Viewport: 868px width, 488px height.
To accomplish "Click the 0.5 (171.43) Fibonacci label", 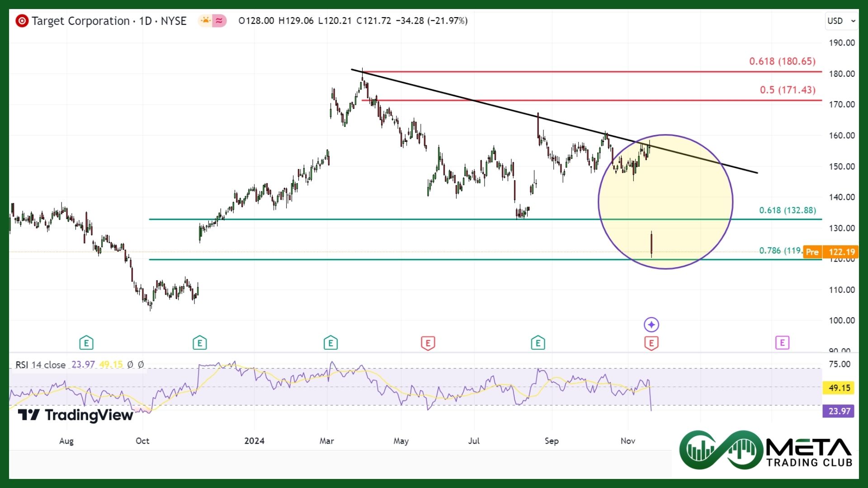I will tap(788, 90).
